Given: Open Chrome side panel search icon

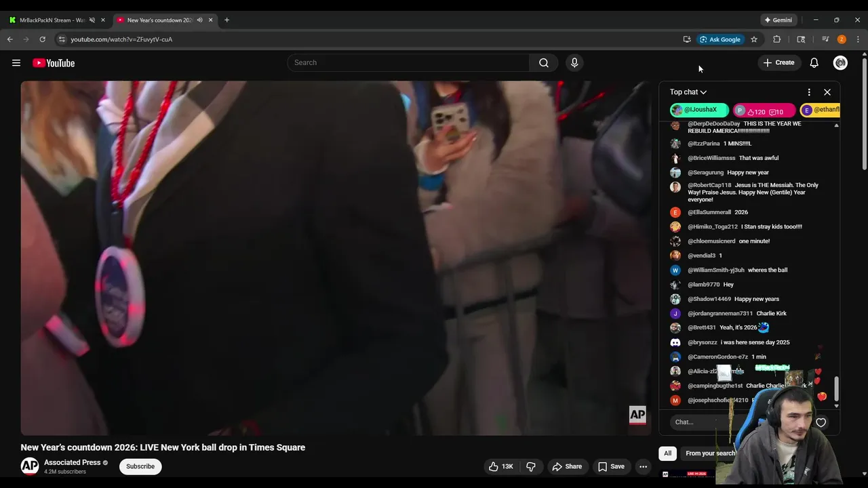Looking at the screenshot, I should 801,39.
